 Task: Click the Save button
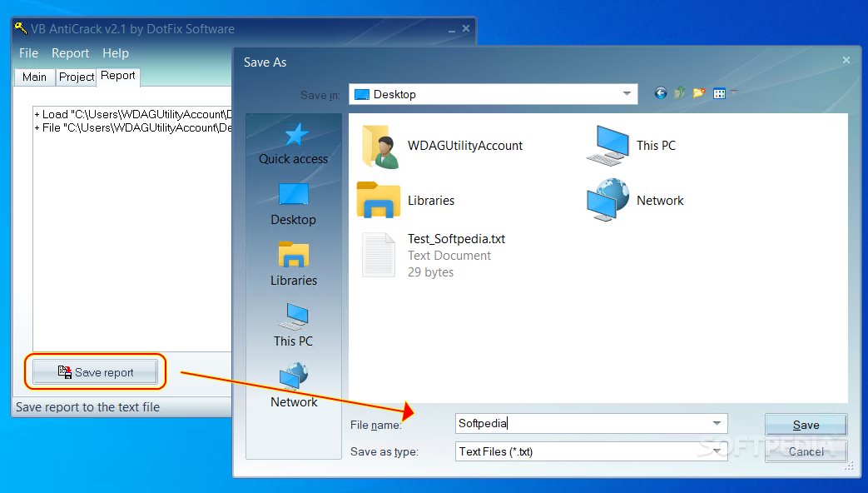806,425
